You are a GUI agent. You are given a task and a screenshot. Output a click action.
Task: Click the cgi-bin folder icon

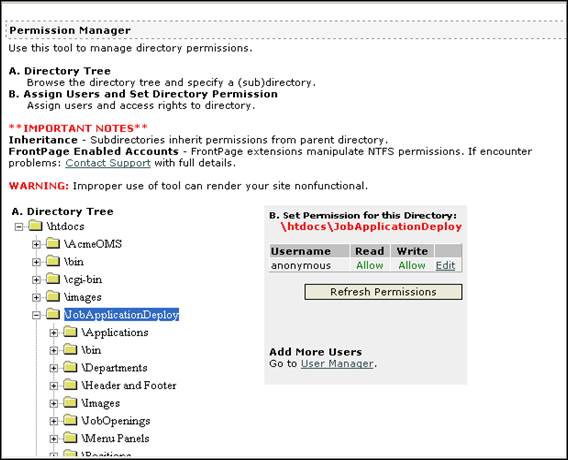[x=53, y=279]
